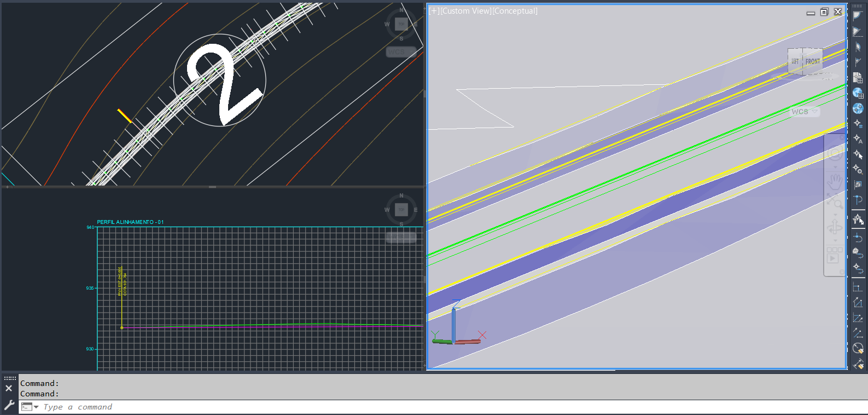Choose the Latitude Longitude globe icon

coord(858,108)
